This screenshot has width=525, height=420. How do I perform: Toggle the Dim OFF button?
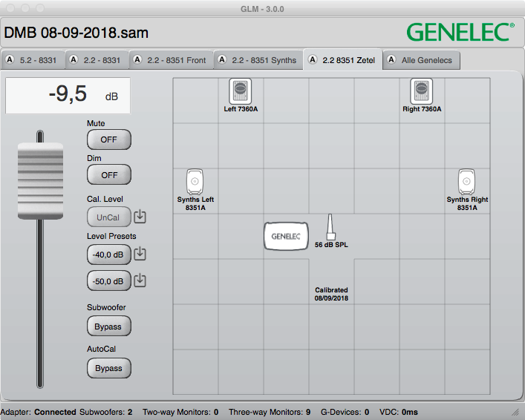pos(109,174)
